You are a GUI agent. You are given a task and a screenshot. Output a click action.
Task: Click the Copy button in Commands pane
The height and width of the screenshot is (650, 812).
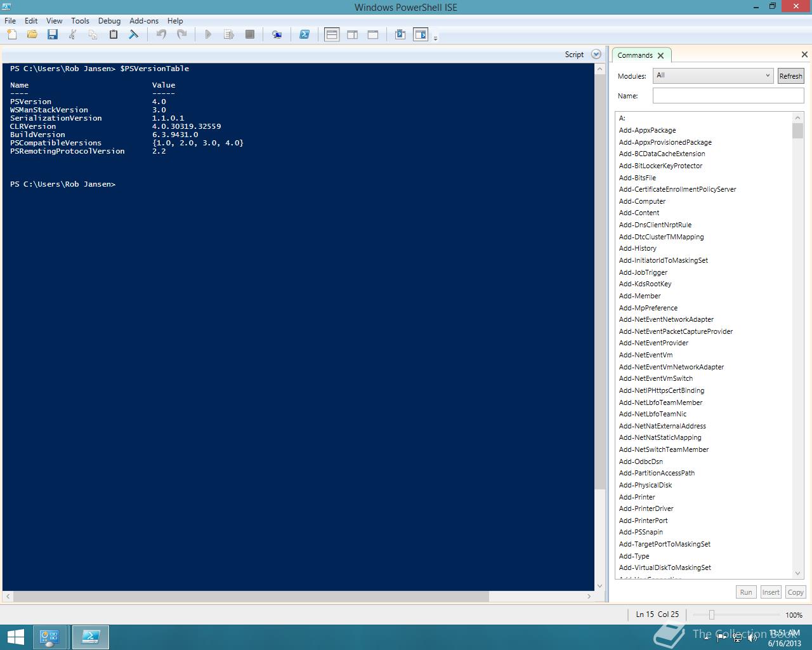tap(796, 592)
